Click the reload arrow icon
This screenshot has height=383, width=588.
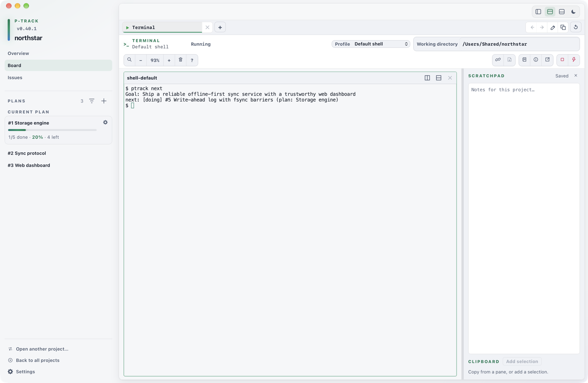[576, 27]
